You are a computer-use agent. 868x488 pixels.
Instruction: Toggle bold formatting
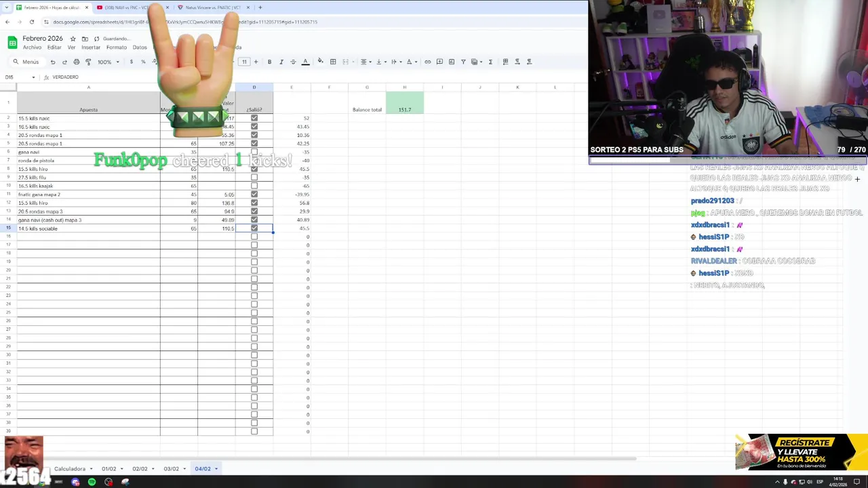pyautogui.click(x=269, y=62)
